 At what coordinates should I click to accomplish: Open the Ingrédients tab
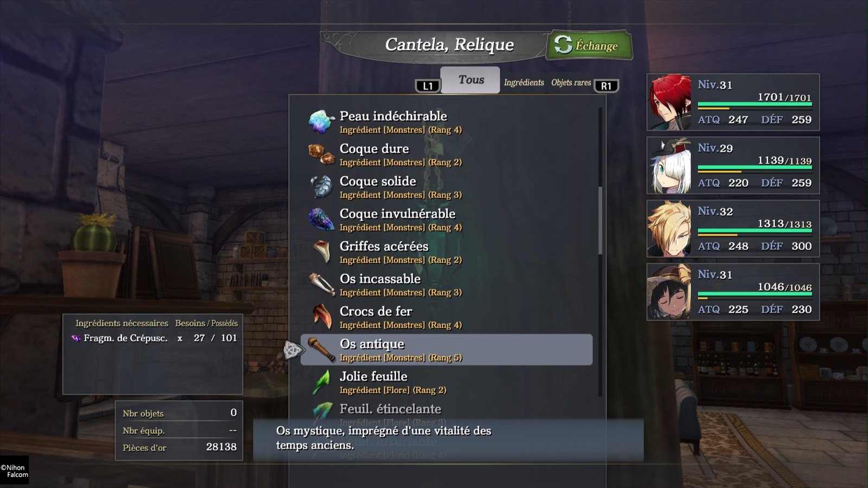(524, 82)
